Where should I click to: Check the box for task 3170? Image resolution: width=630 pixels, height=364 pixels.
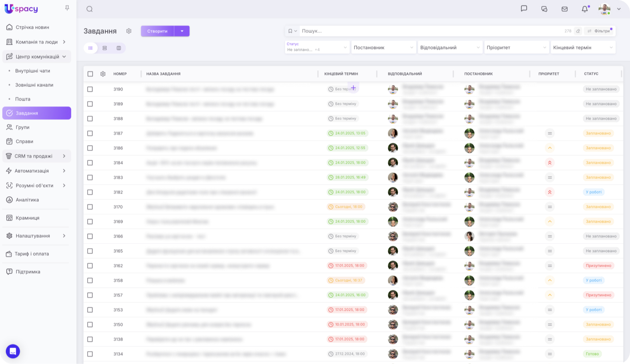click(90, 207)
